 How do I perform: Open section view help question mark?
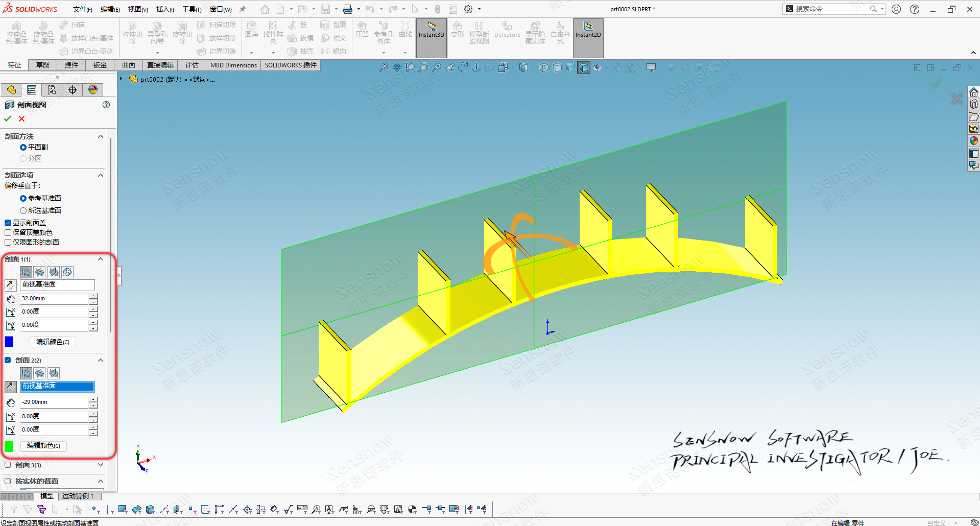pyautogui.click(x=106, y=105)
